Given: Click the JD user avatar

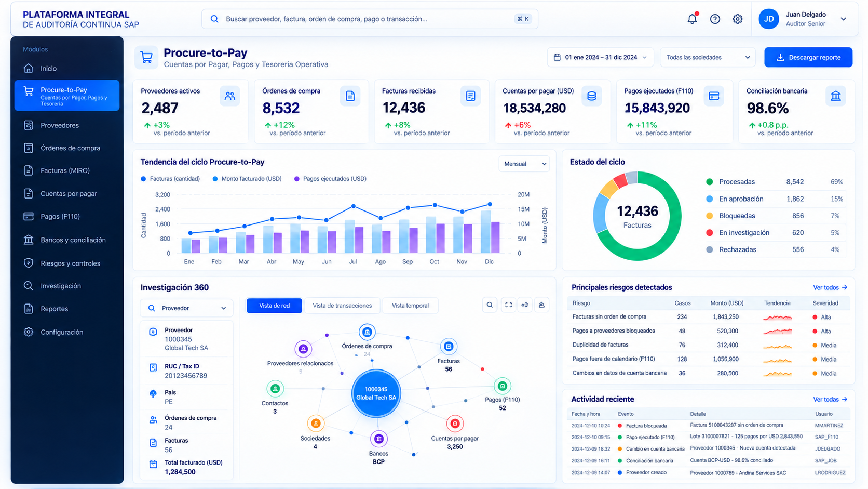Looking at the screenshot, I should coord(769,19).
